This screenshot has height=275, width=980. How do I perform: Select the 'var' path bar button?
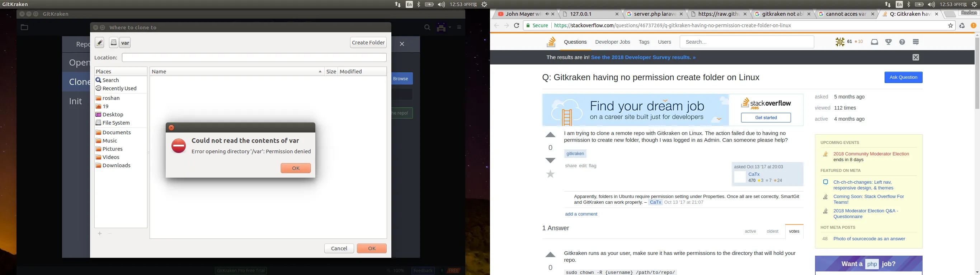(125, 43)
